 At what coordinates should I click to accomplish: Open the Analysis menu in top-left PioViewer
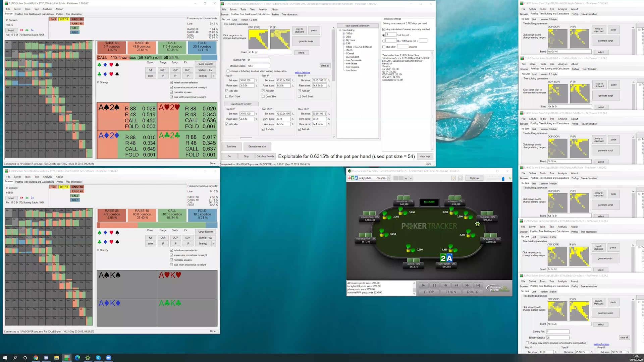pyautogui.click(x=47, y=9)
